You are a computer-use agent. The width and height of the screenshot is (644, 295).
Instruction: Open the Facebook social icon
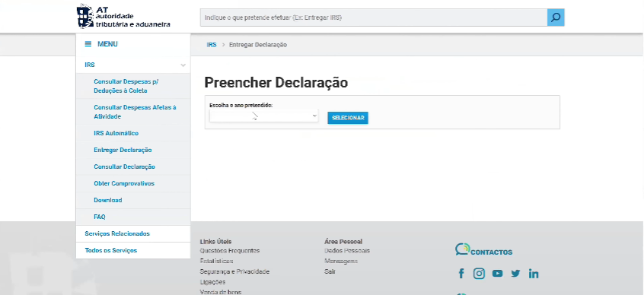tap(461, 273)
